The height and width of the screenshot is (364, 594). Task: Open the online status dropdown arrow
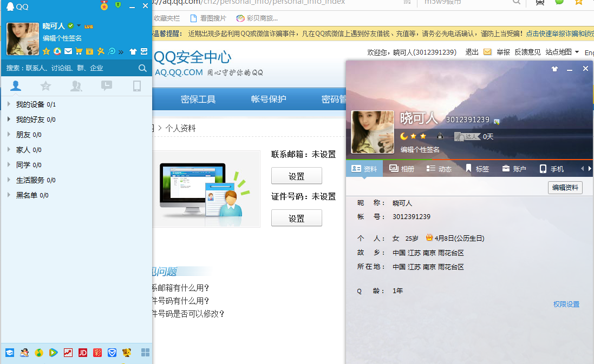pos(79,26)
